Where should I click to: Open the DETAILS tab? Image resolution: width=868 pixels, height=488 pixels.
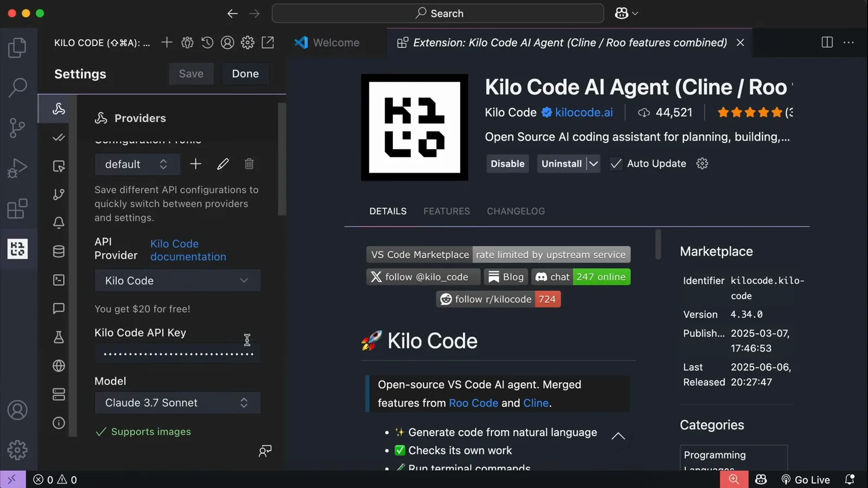[388, 211]
